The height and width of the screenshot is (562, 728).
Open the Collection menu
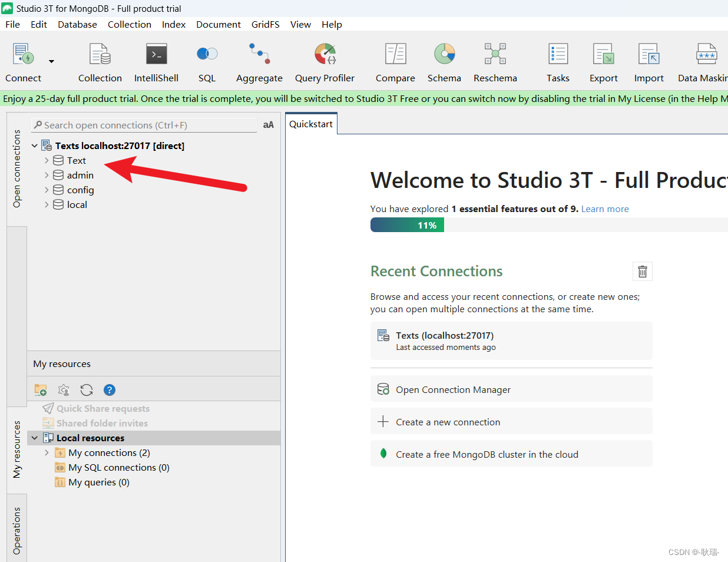[x=130, y=24]
